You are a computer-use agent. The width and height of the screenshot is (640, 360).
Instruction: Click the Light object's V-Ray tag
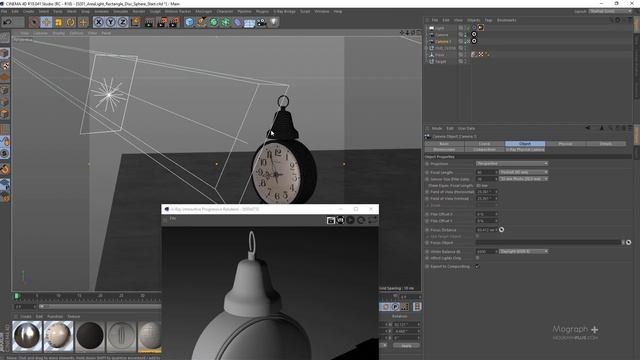click(481, 28)
